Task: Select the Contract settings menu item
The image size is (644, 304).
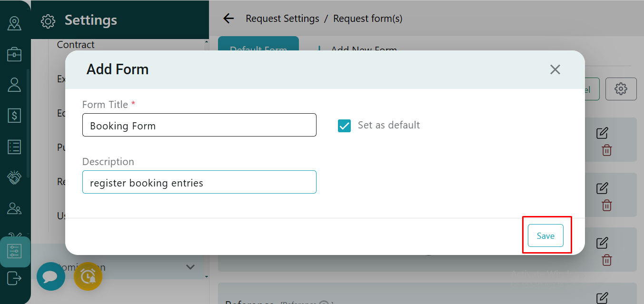Action: click(76, 45)
